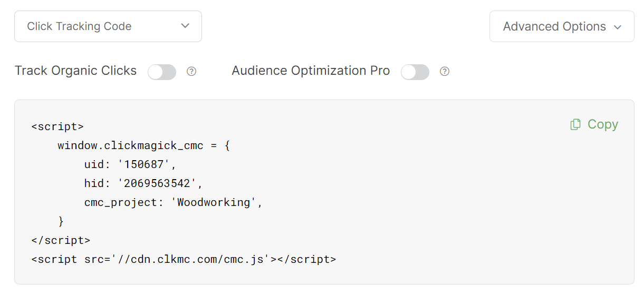644x295 pixels.
Task: Click the Track Organic Clicks label
Action: point(75,71)
